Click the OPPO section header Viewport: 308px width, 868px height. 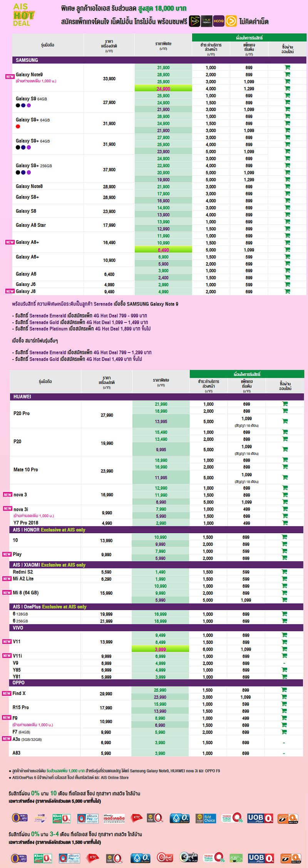[156, 683]
